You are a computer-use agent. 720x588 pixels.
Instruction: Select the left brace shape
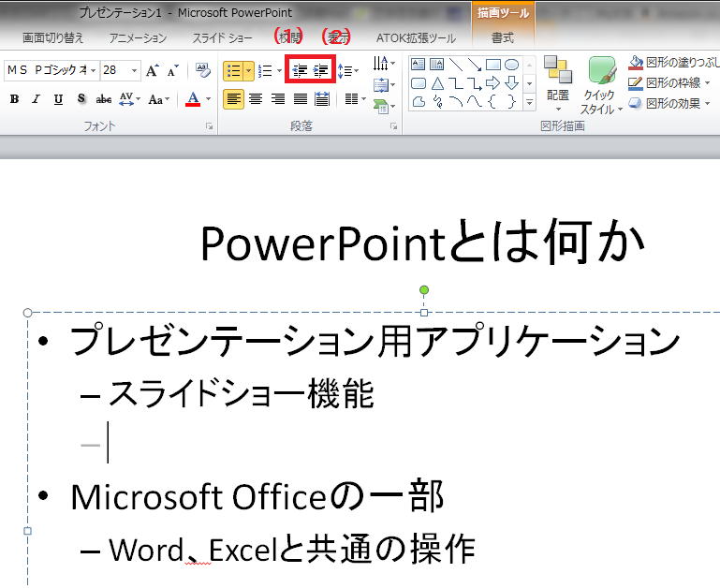coord(492,101)
